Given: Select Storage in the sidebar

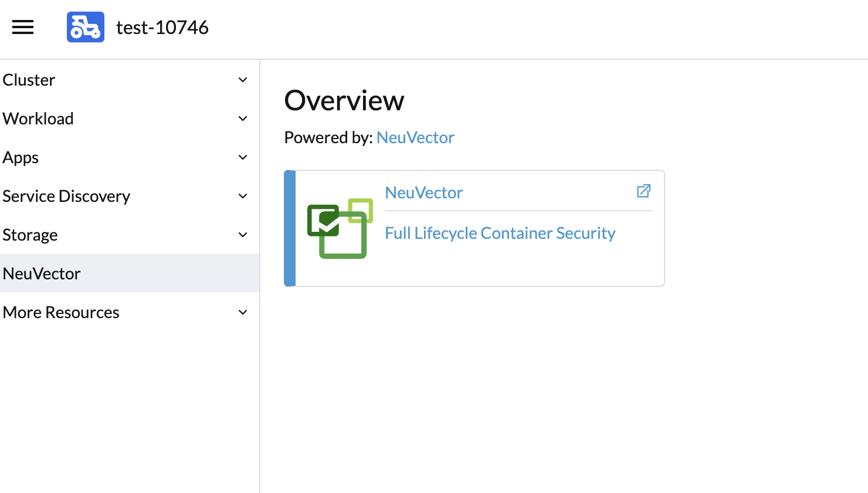Looking at the screenshot, I should tap(30, 234).
